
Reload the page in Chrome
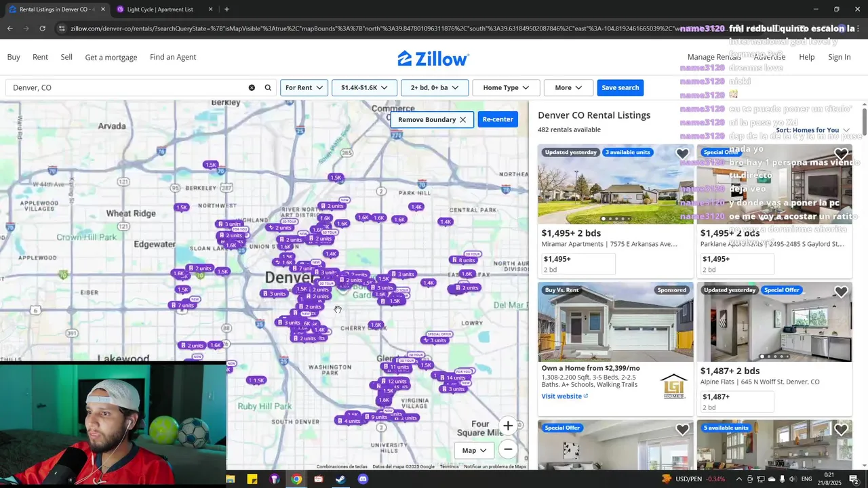[42, 28]
